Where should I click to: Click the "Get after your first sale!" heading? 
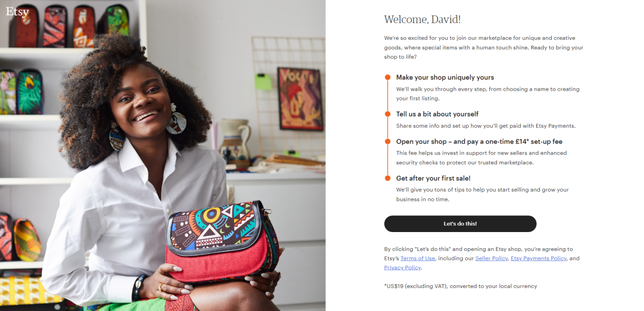(433, 178)
